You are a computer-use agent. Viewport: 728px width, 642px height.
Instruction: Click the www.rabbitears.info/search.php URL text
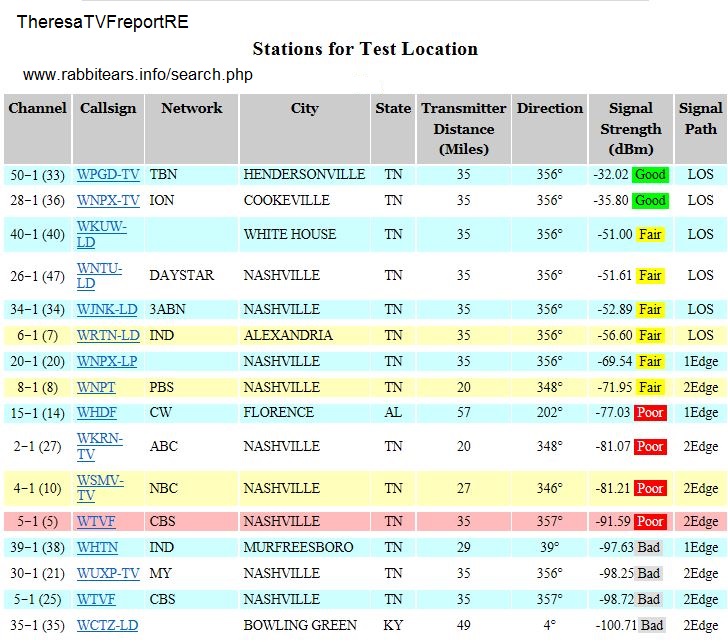click(x=137, y=75)
